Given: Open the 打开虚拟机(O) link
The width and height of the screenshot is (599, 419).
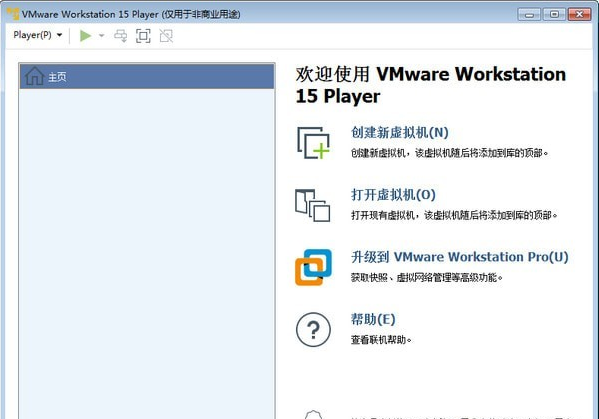Looking at the screenshot, I should tap(393, 195).
